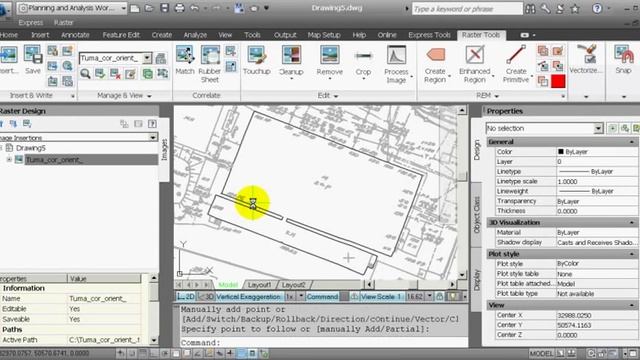
Task: Open the raster Snap tool
Action: (623, 60)
